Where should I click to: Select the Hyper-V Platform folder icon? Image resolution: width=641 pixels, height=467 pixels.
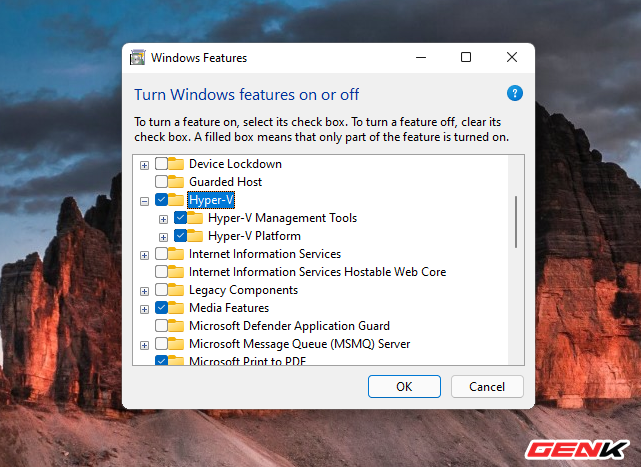point(195,236)
